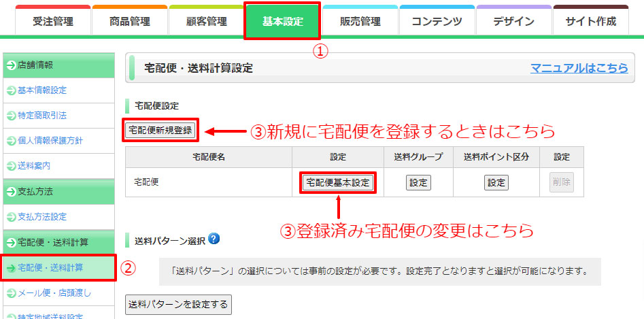644x319 pixels.
Task: Click 設定 button under 送料グループ
Action: pos(418,183)
